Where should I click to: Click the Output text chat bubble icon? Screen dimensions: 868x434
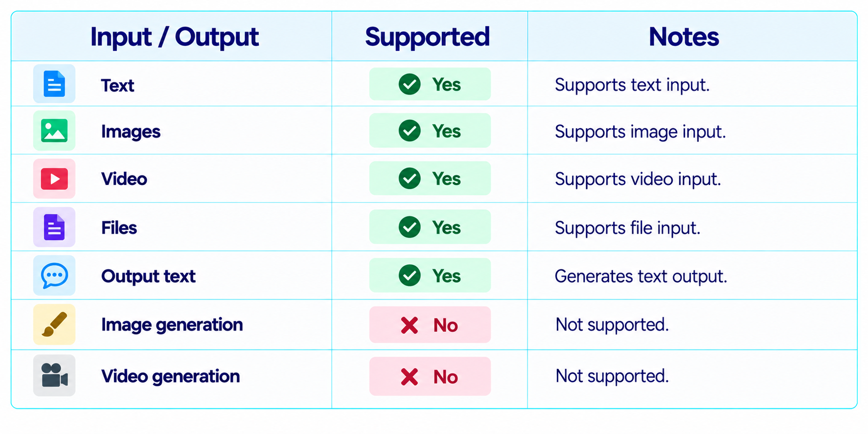[54, 275]
